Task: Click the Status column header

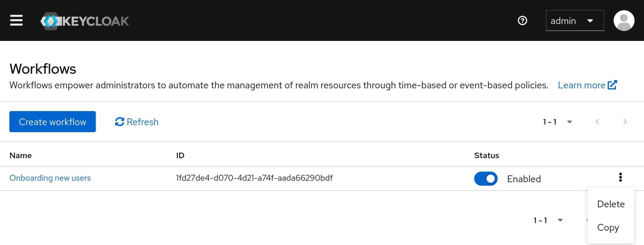Action: tap(487, 155)
